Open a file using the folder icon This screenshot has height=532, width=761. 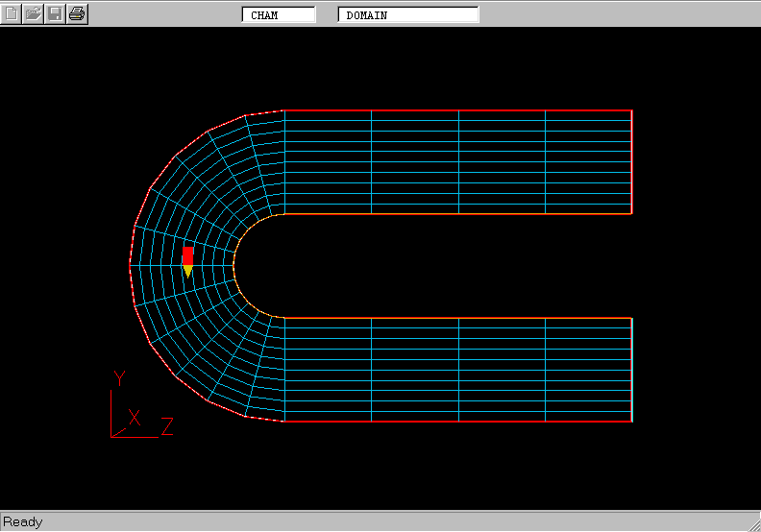point(34,13)
